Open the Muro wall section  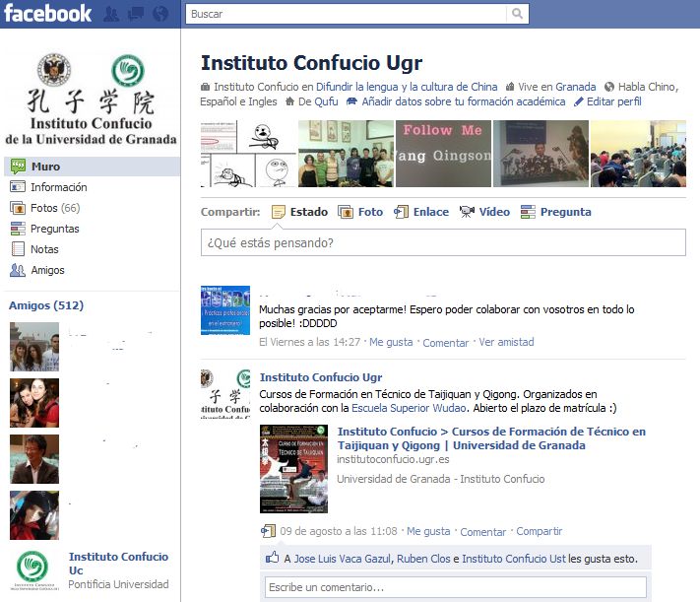(92, 167)
